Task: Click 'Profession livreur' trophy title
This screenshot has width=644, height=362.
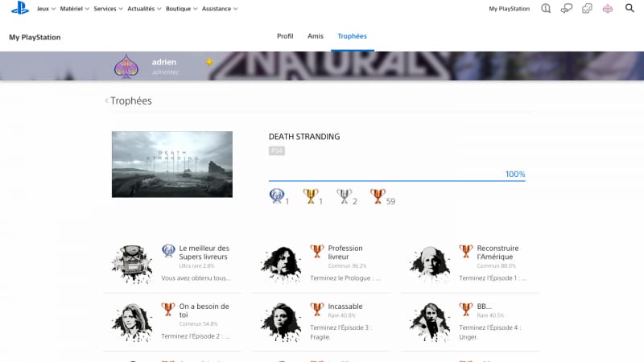Action: click(x=345, y=253)
